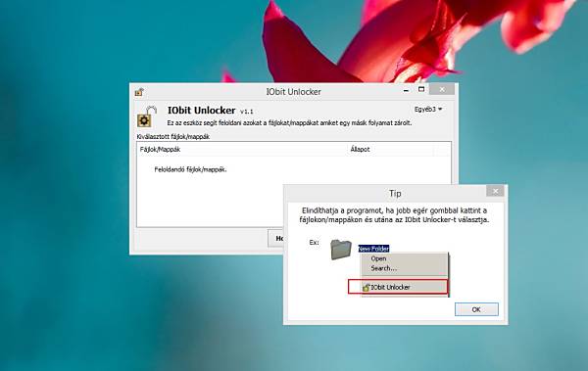Select IObit Unlocker context menu entry
The width and height of the screenshot is (588, 371).
point(398,287)
